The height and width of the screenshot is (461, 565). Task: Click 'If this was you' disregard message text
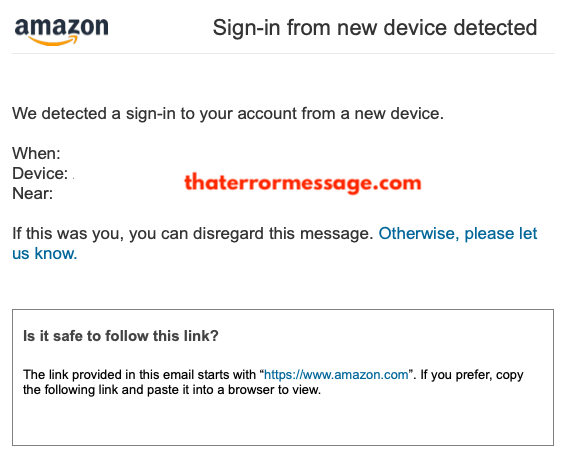coord(192,234)
